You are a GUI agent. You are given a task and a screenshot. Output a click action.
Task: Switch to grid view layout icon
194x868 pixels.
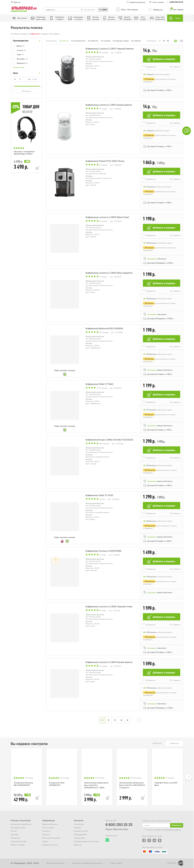point(181,41)
